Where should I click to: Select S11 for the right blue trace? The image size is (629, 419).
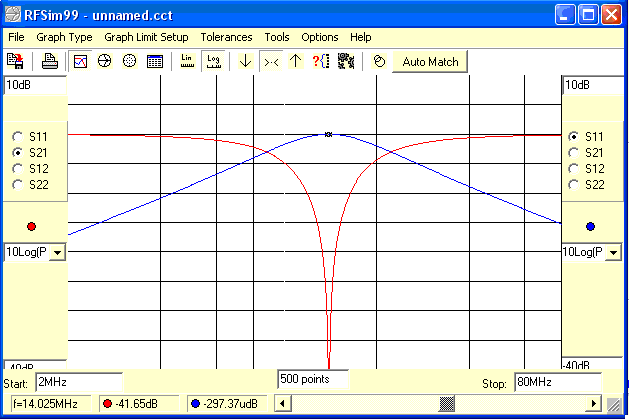[x=574, y=137]
